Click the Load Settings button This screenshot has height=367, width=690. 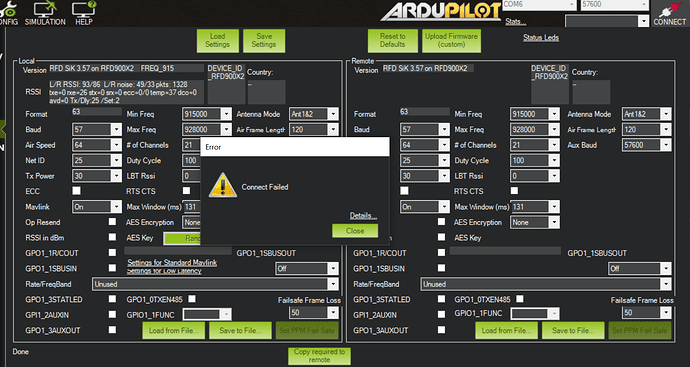pyautogui.click(x=218, y=40)
